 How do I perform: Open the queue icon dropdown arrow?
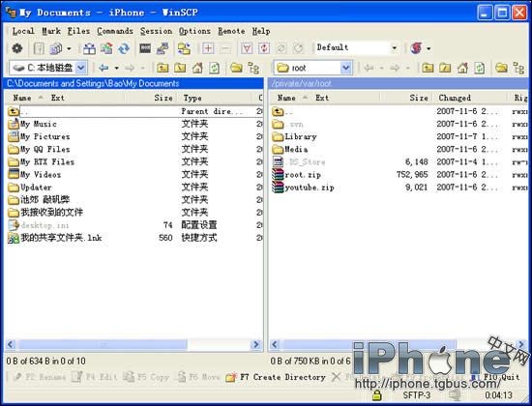[69, 49]
